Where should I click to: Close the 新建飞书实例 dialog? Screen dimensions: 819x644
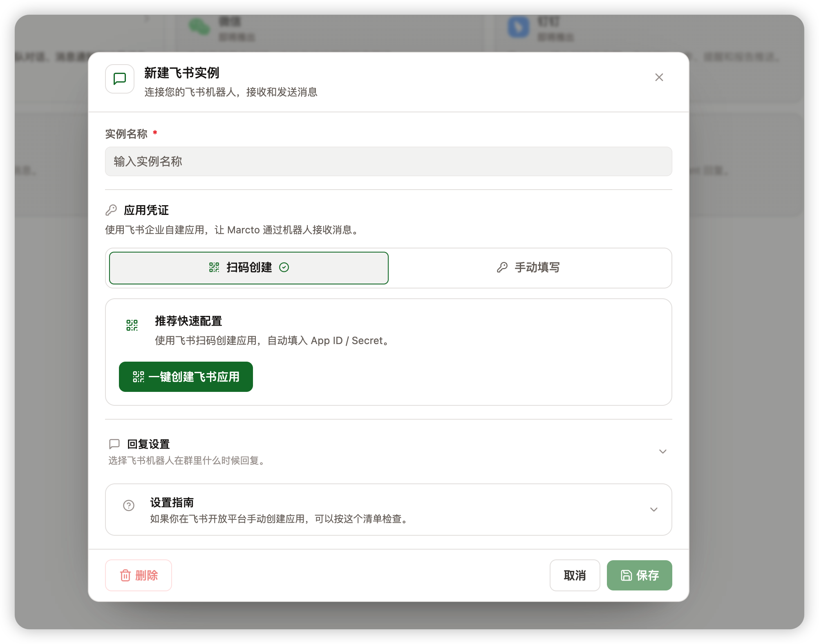pyautogui.click(x=659, y=77)
